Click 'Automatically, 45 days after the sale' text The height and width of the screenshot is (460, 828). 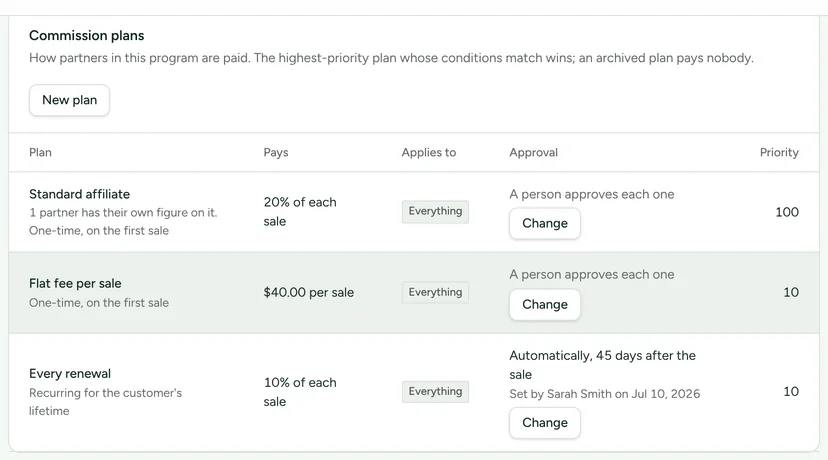(602, 365)
